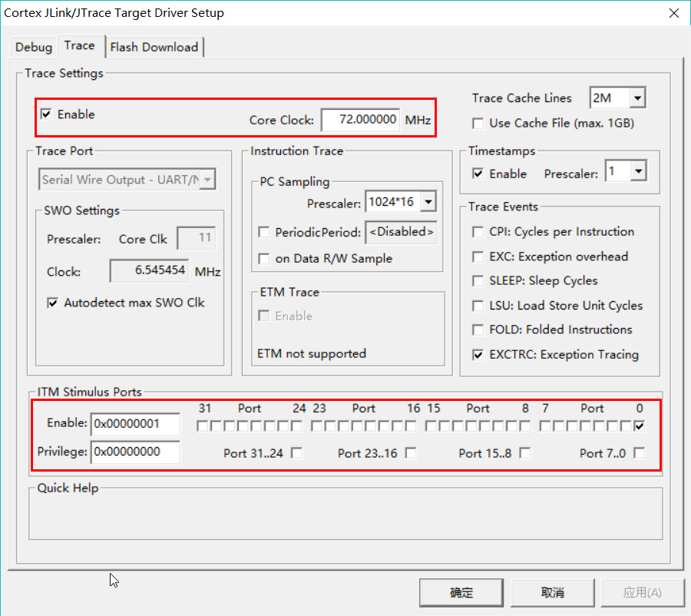Image resolution: width=691 pixels, height=616 pixels.
Task: Check ITM stimulus port 23 checkbox
Action: point(316,426)
